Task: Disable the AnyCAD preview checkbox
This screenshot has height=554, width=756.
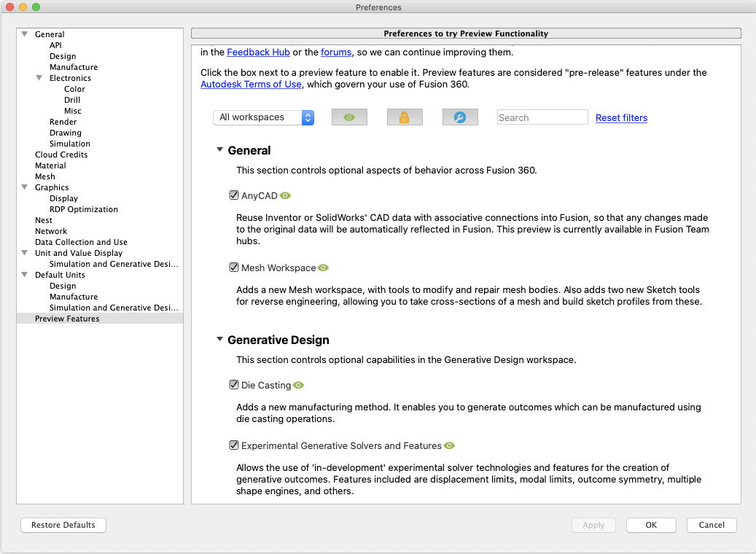Action: (234, 195)
